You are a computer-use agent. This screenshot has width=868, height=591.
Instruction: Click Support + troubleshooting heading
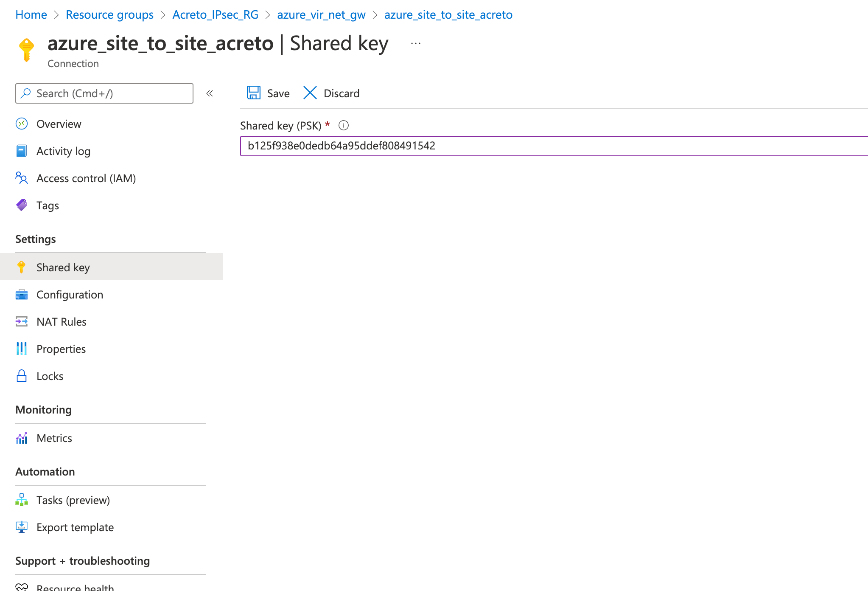[x=83, y=560]
